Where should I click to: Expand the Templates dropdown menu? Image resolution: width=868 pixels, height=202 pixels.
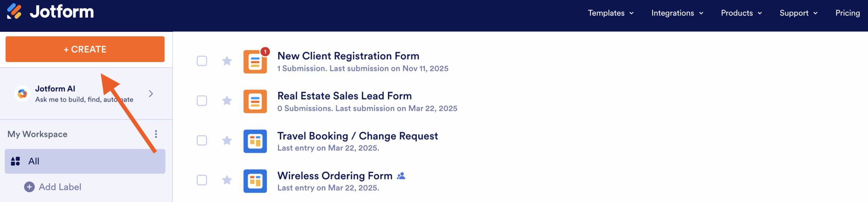(x=610, y=13)
